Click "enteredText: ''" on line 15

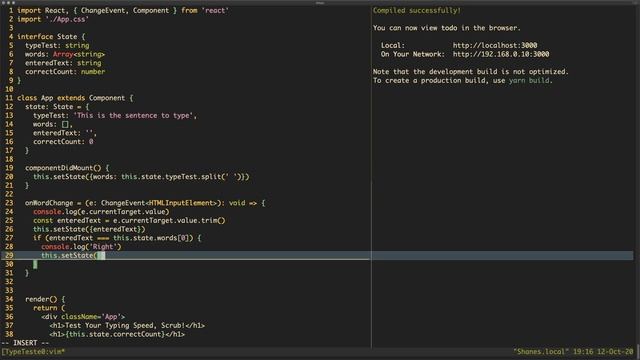65,133
